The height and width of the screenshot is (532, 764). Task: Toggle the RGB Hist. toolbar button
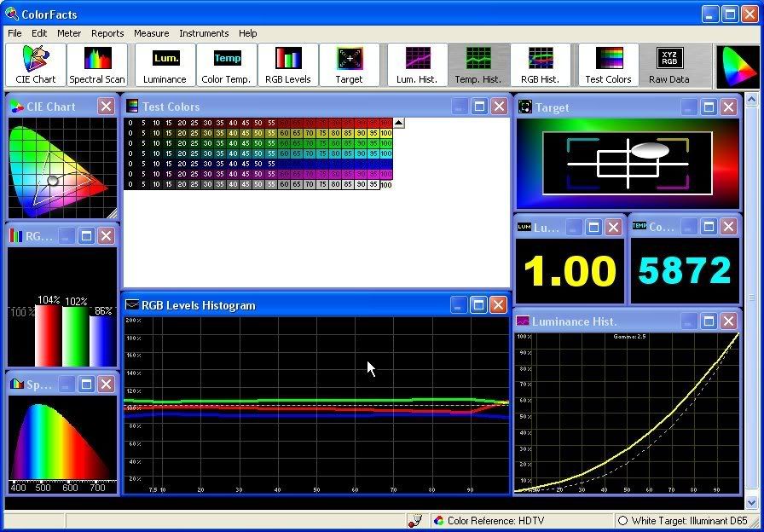(x=540, y=65)
